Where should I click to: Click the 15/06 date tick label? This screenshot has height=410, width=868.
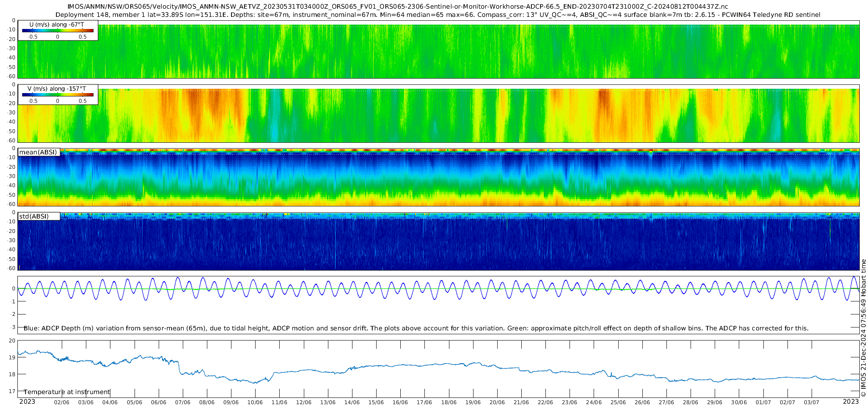pos(376,402)
